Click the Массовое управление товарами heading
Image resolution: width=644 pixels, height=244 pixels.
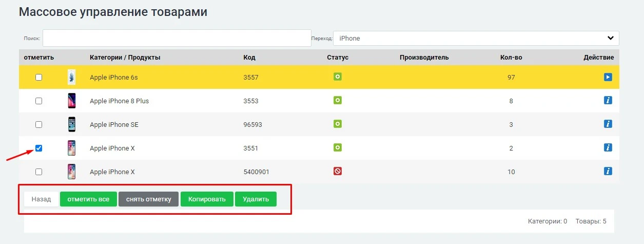coord(113,12)
